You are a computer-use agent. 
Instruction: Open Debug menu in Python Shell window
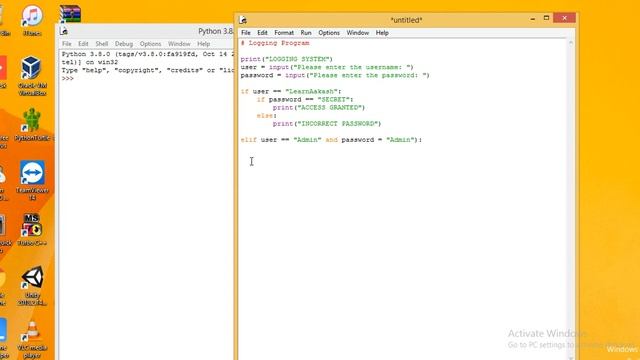click(124, 44)
